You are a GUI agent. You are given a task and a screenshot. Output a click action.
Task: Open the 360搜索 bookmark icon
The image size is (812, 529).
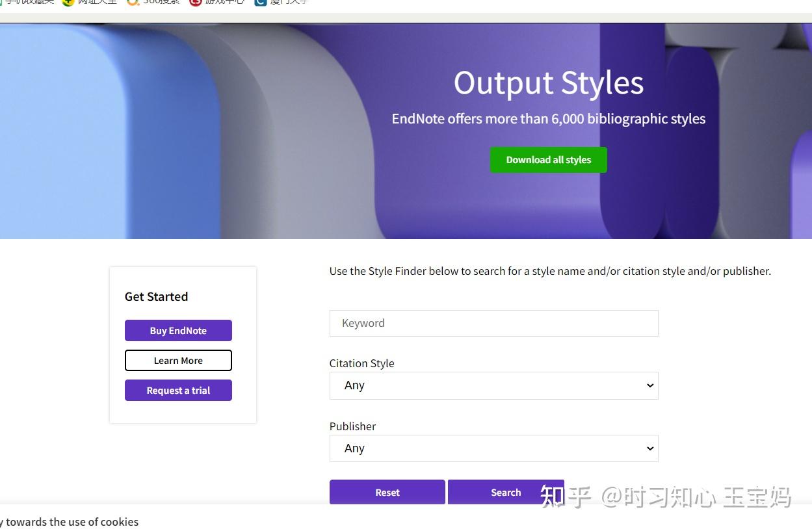click(133, 2)
